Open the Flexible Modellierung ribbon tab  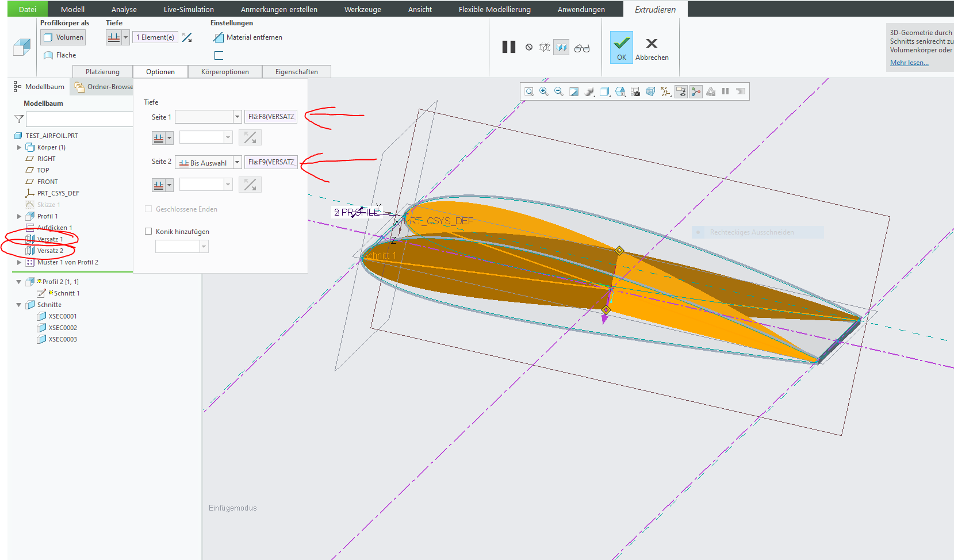click(x=495, y=9)
